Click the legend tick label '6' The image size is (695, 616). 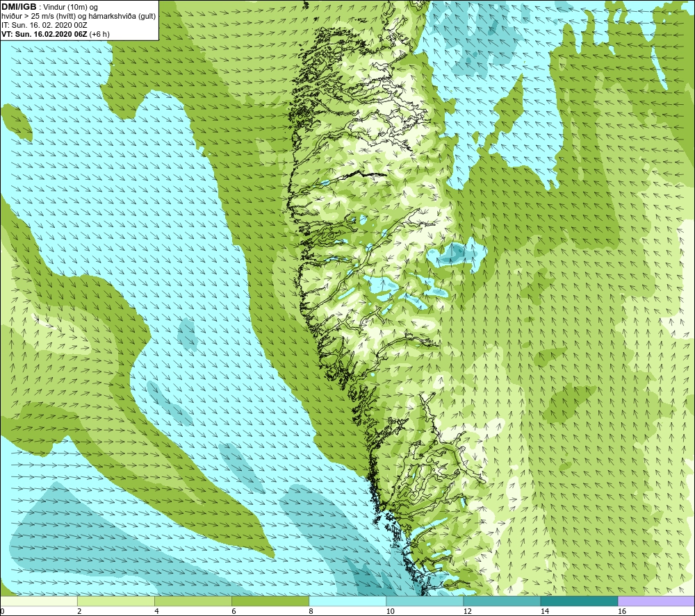tap(234, 611)
